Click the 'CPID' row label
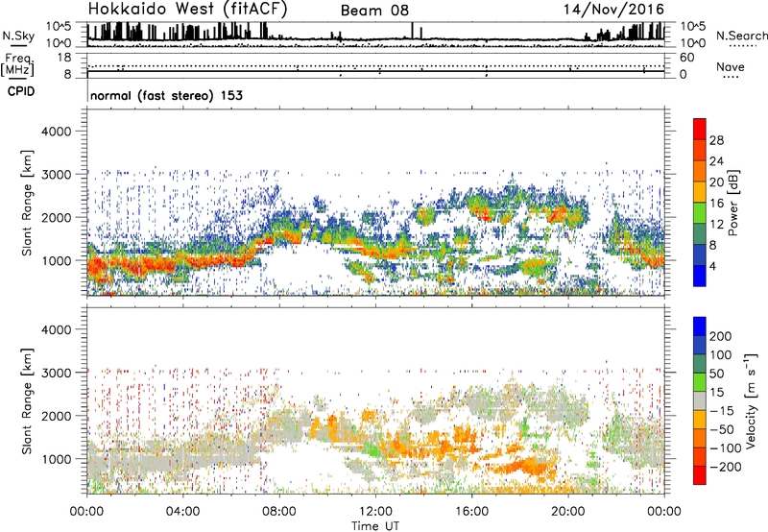 tap(21, 91)
